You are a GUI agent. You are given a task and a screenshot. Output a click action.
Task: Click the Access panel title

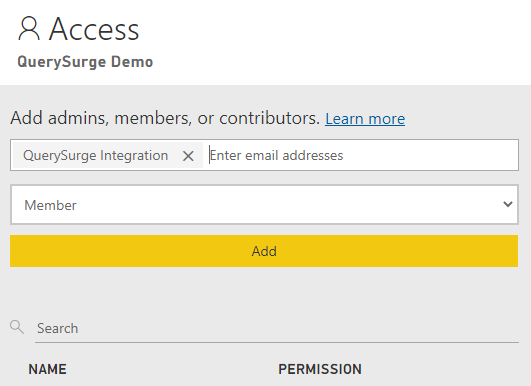(x=94, y=29)
